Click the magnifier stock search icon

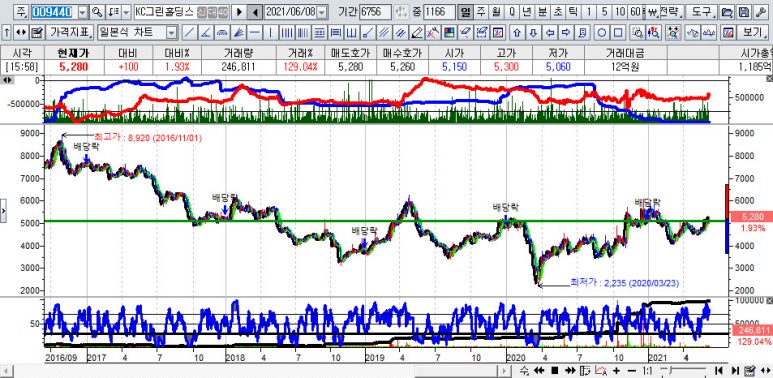coord(97,11)
